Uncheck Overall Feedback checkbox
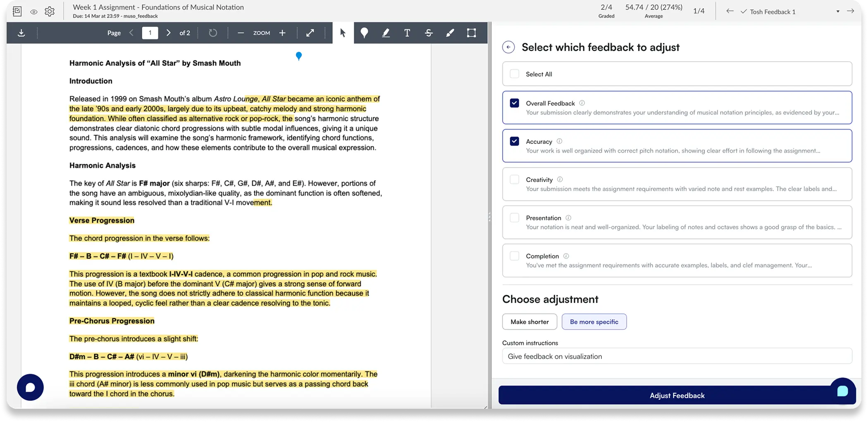868x422 pixels. pyautogui.click(x=514, y=103)
